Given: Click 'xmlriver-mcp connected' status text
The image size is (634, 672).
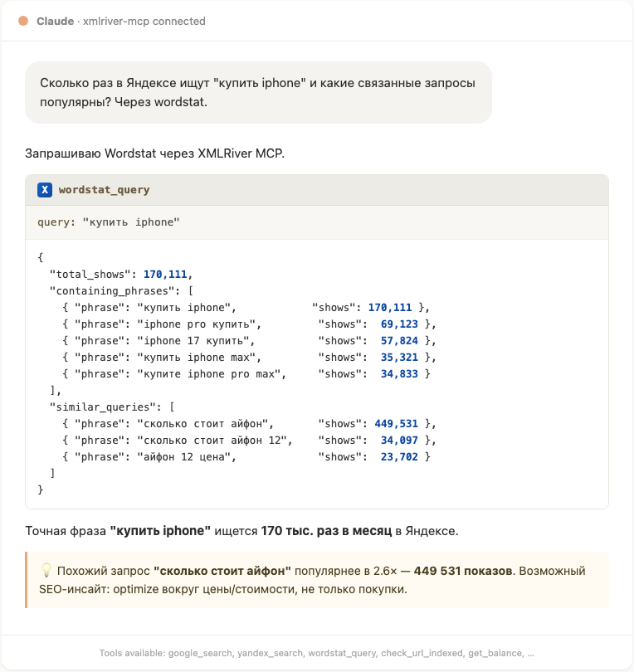Looking at the screenshot, I should (x=144, y=21).
